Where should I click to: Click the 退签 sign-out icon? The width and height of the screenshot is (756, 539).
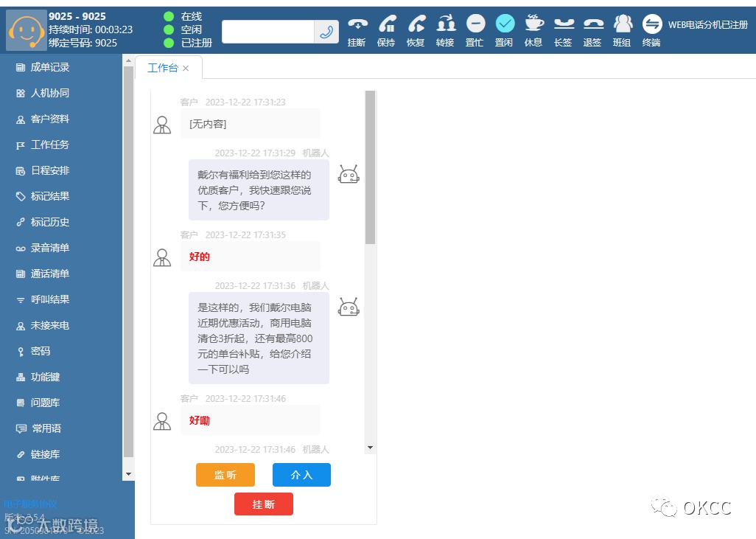pyautogui.click(x=593, y=24)
